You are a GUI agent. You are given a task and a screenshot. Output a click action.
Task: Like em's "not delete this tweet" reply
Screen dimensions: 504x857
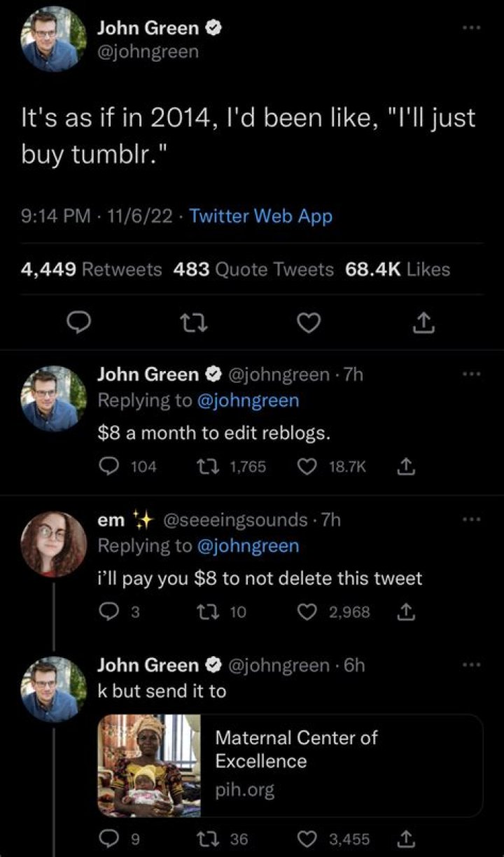point(308,612)
